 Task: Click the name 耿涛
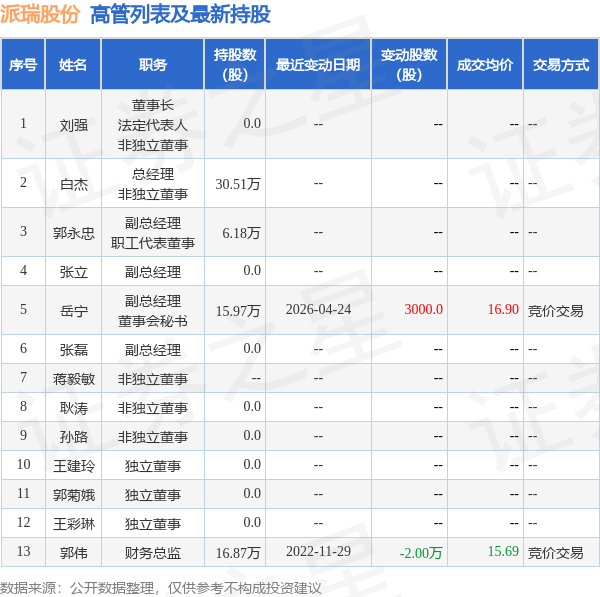(x=73, y=408)
